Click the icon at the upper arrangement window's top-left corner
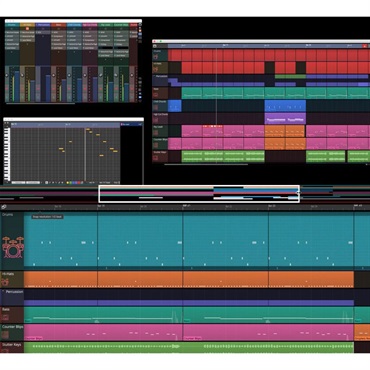The image size is (370, 370). coord(155,46)
